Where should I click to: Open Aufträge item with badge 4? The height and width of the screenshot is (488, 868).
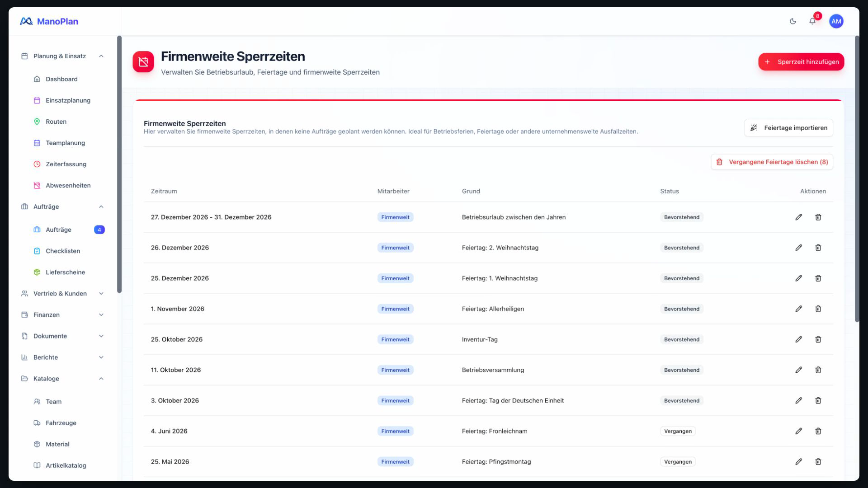click(x=68, y=230)
